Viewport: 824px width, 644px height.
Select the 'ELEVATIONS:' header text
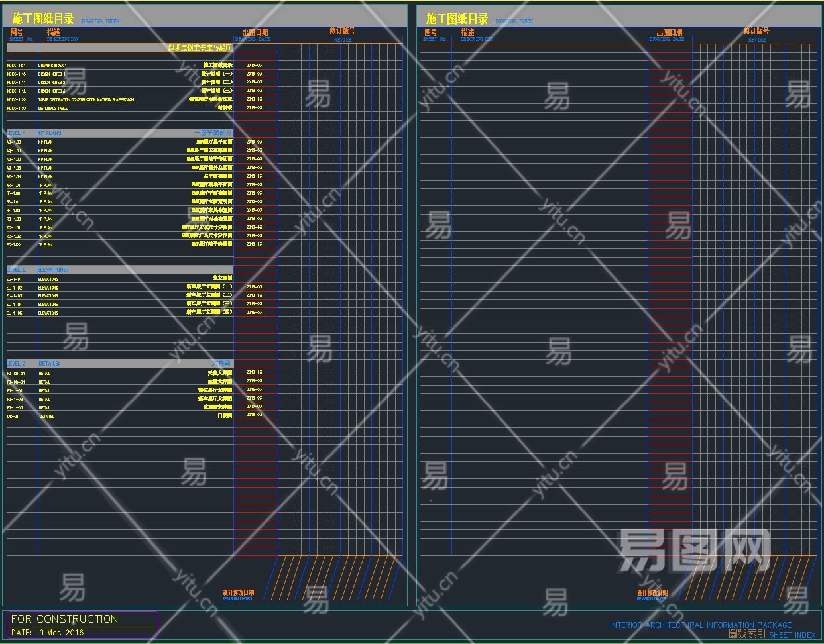click(53, 270)
